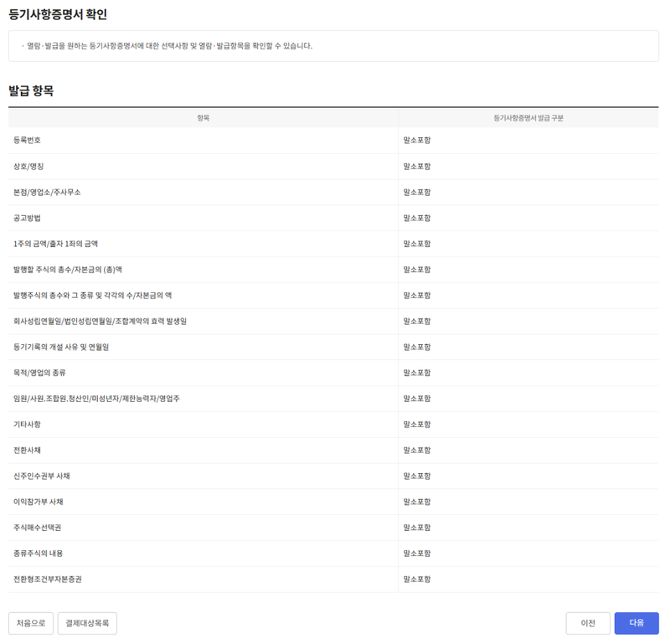Click the 전환형조건부자본증권 item
The image size is (670, 644).
click(x=48, y=580)
